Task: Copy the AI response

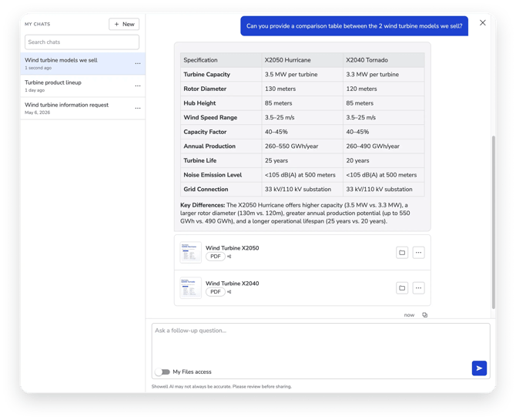Action: [425, 315]
